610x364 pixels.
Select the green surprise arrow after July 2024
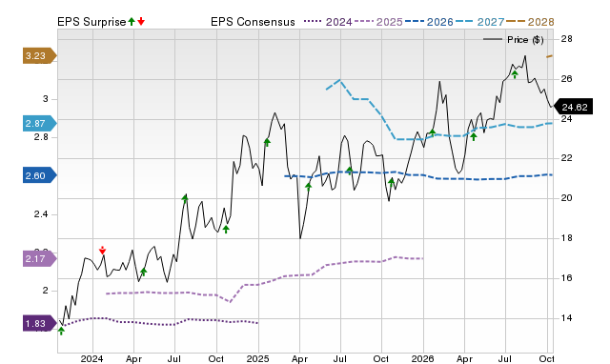pyautogui.click(x=185, y=199)
